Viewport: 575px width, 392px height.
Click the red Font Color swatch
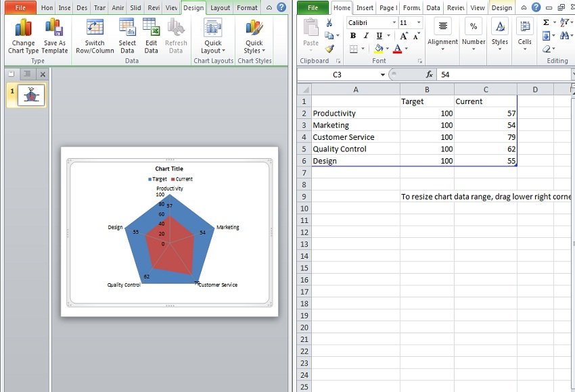click(396, 49)
